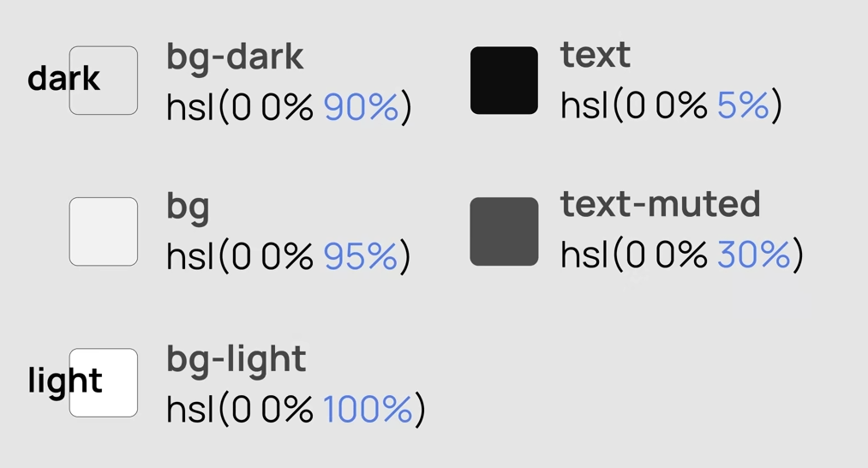Select the black text color swatch
868x468 pixels.
[504, 81]
